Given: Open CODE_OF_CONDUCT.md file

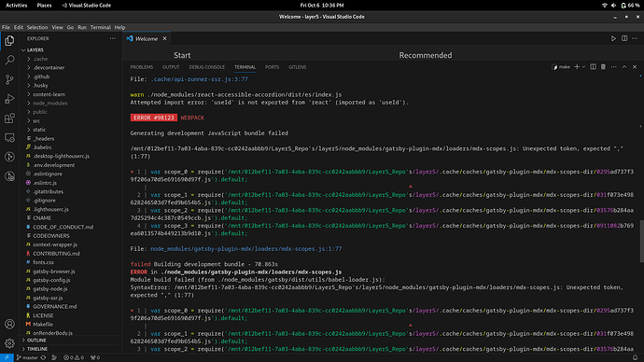Looking at the screenshot, I should pyautogui.click(x=63, y=227).
